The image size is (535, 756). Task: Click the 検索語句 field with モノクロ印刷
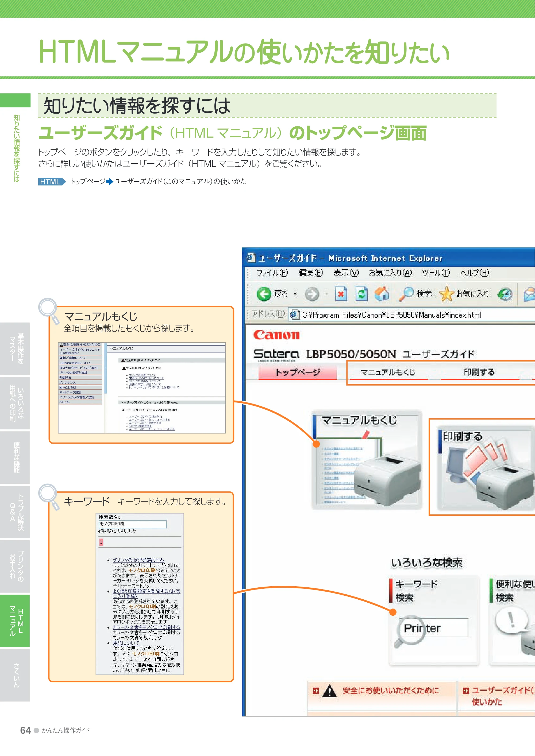point(132,524)
